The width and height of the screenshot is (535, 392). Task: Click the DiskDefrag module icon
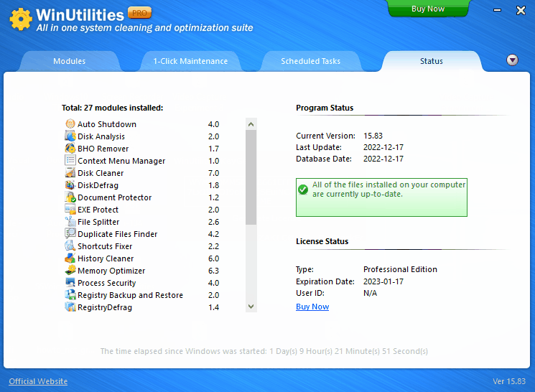coord(70,185)
